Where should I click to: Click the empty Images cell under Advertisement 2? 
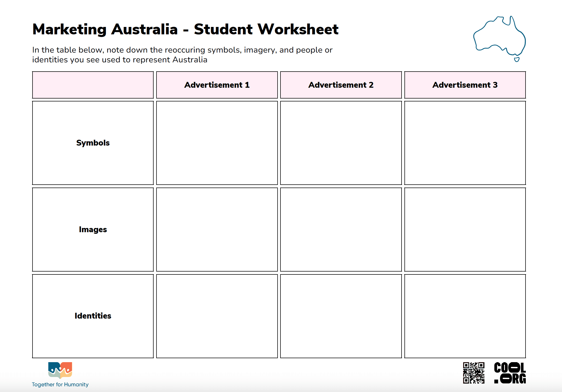pos(341,230)
